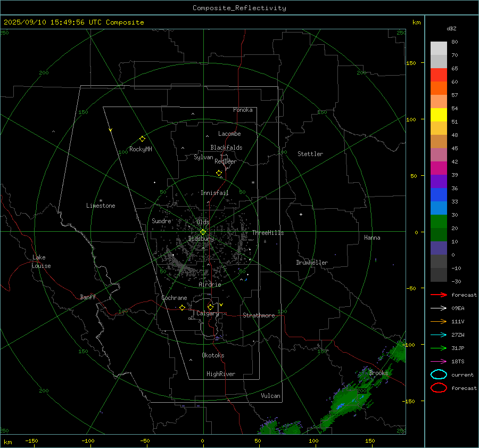The width and height of the screenshot is (479, 448).
Task: Click the Brooks label
Action: (378, 373)
